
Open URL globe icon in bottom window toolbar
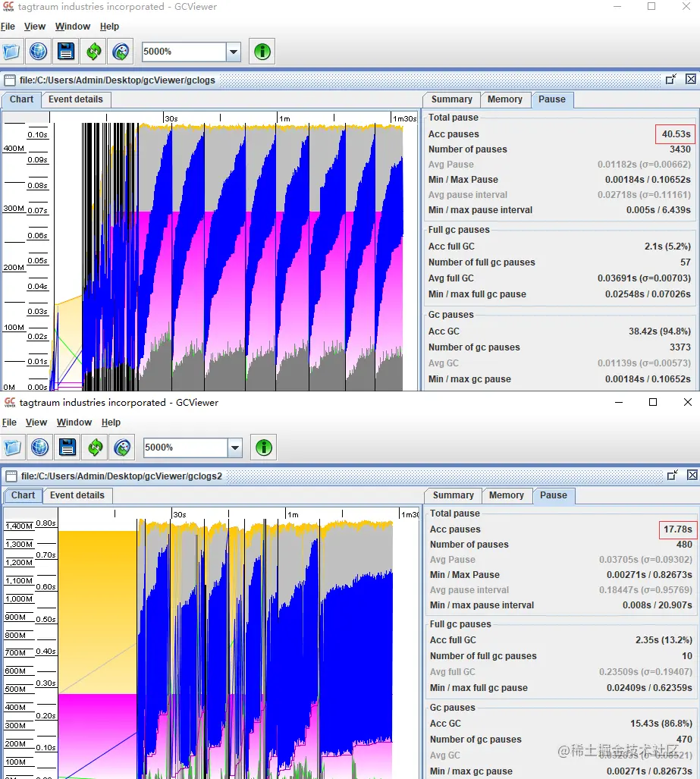click(x=39, y=447)
